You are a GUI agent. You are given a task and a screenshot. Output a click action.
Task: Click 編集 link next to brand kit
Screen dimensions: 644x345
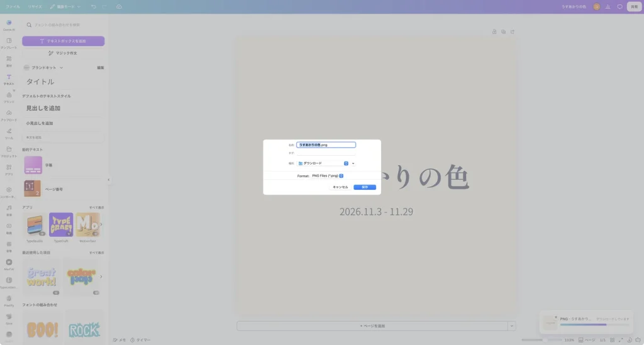click(101, 68)
